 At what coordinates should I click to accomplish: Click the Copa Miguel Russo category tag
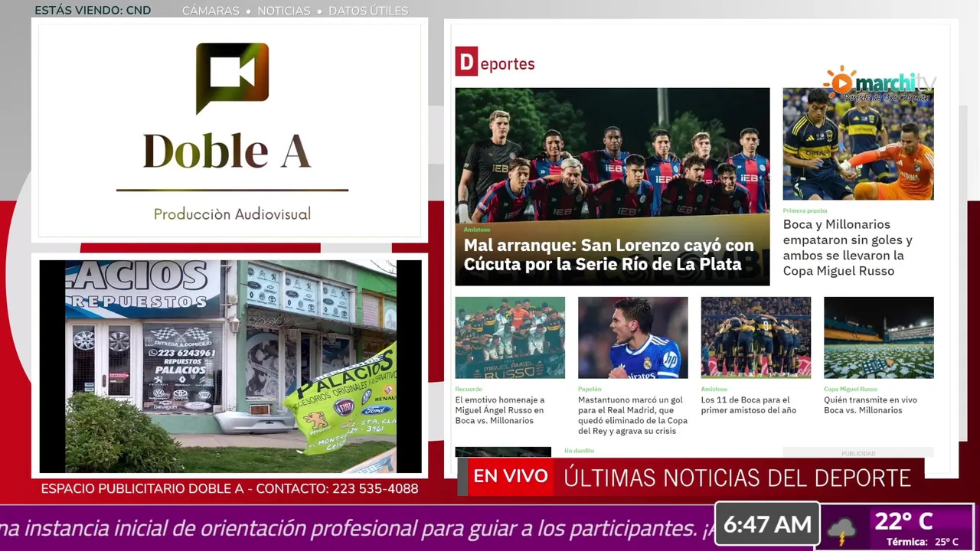click(851, 390)
